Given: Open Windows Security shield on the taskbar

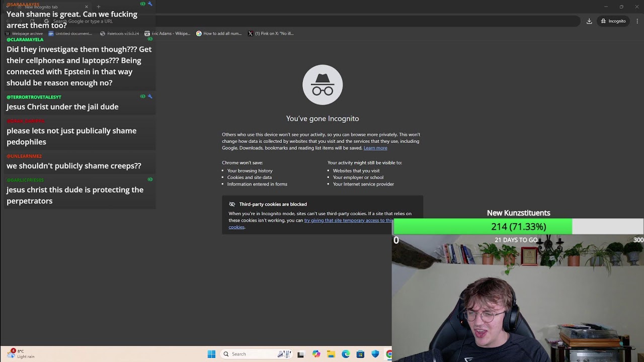Looking at the screenshot, I should point(375,354).
